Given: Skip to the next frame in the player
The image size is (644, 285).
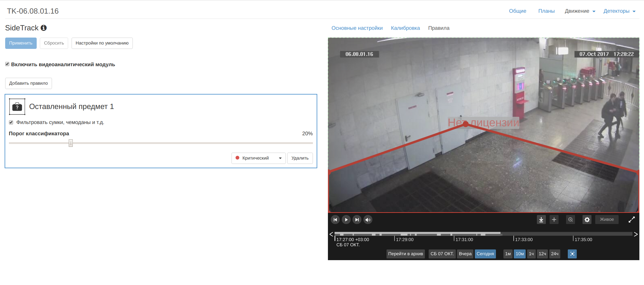Looking at the screenshot, I should coord(357,220).
